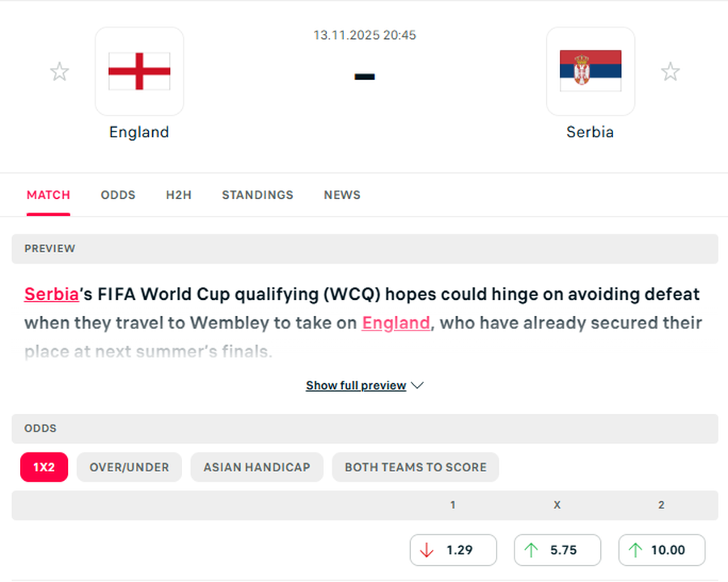
Task: Click the 10.00 away win odds
Action: pyautogui.click(x=662, y=550)
